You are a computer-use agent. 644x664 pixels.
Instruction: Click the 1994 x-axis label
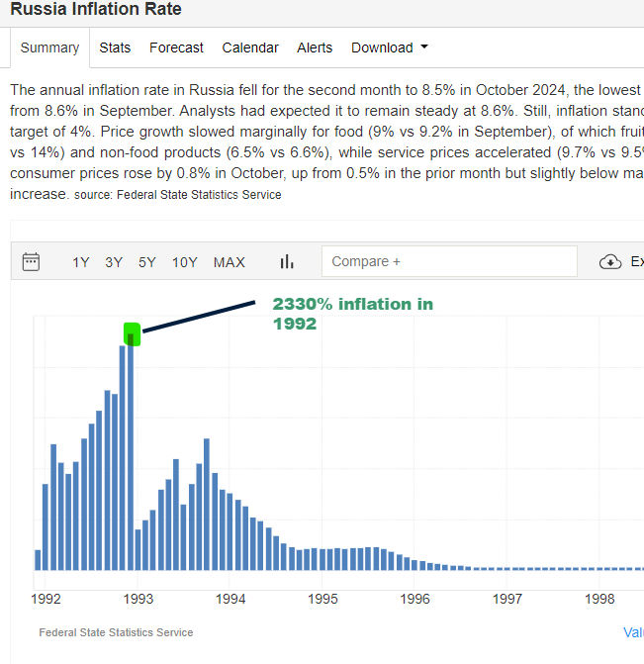point(230,599)
